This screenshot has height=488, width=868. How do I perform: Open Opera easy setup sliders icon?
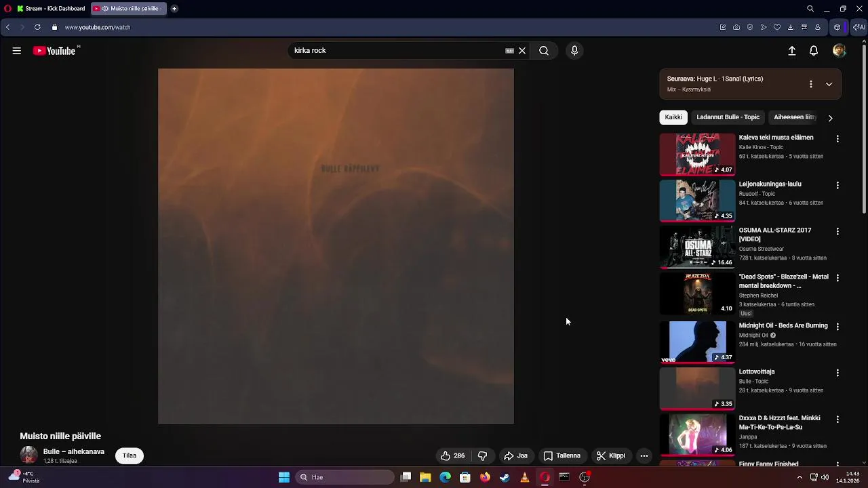(x=804, y=27)
